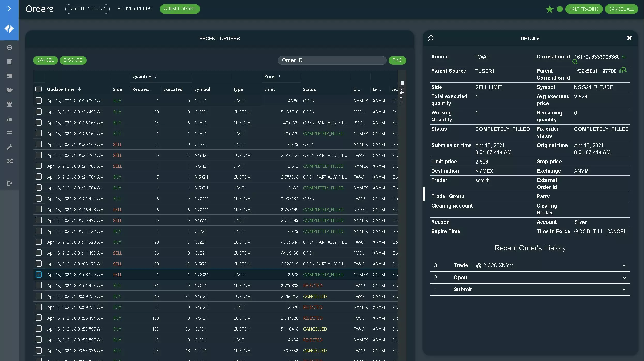Click the Cancel All button

(621, 9)
